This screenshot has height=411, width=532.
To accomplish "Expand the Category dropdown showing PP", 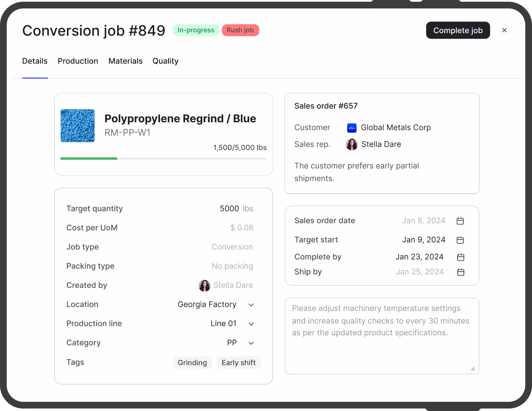I will [x=251, y=342].
